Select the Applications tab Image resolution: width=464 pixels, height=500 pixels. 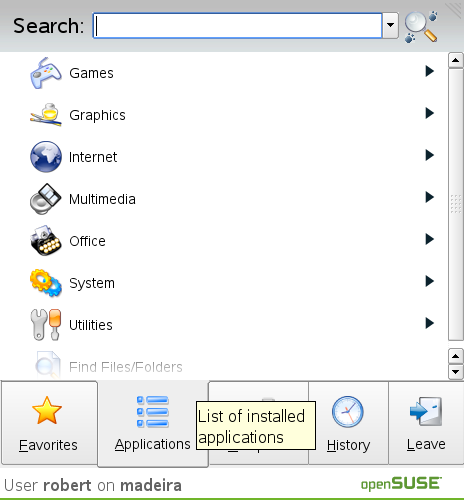[153, 423]
